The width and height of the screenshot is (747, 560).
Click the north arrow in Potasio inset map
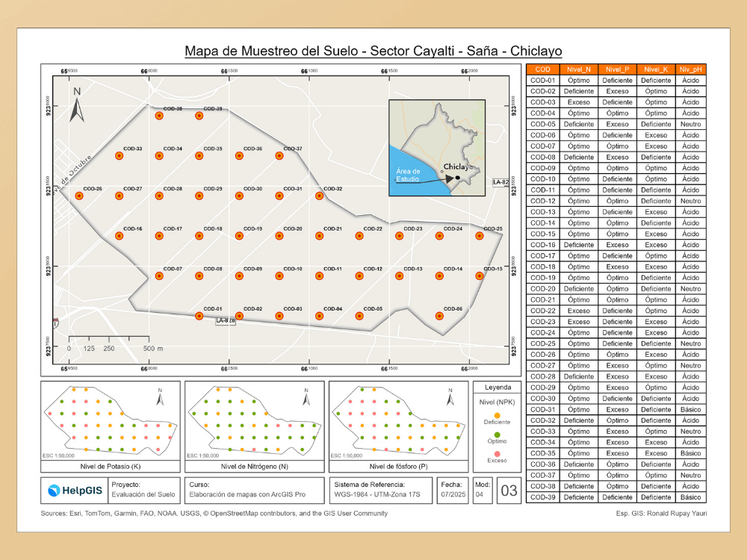[160, 396]
